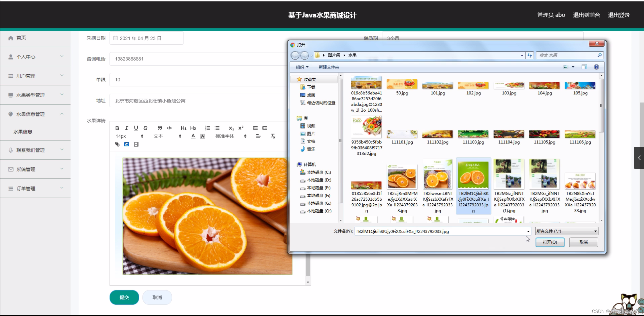
Task: Toggle bold formatting in editor toolbar
Action: coord(117,128)
